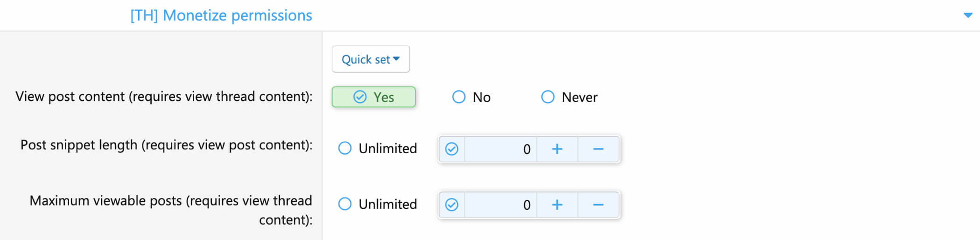This screenshot has height=240, width=980.
Task: Click checkmark icon beside Post snippet length value
Action: (x=452, y=149)
